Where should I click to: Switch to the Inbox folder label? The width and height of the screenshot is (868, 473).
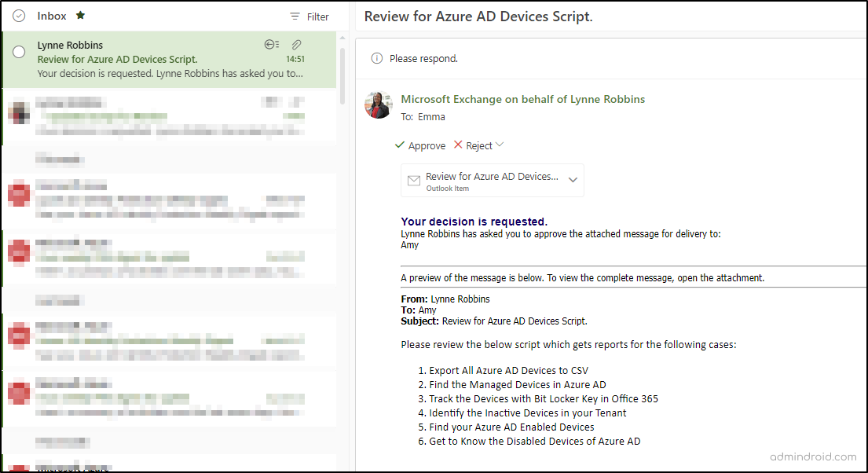51,15
